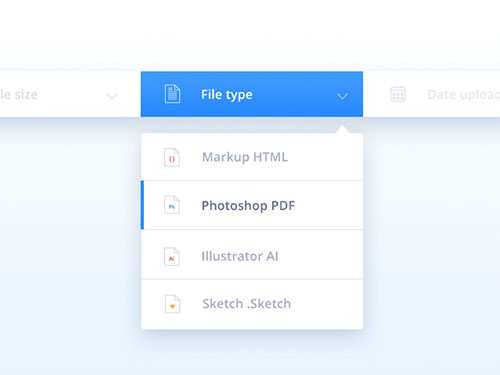500x375 pixels.
Task: Click the calendar icon beside Date upload
Action: [398, 94]
